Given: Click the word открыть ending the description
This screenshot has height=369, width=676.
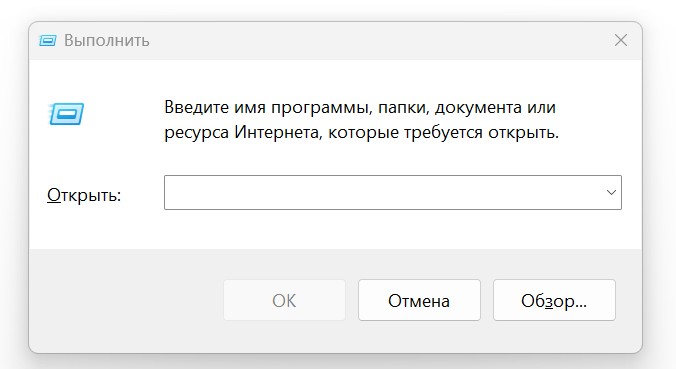Looking at the screenshot, I should 521,132.
